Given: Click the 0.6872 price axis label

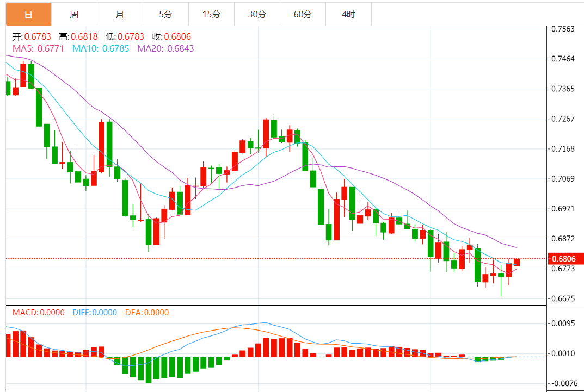Looking at the screenshot, I should [x=563, y=239].
